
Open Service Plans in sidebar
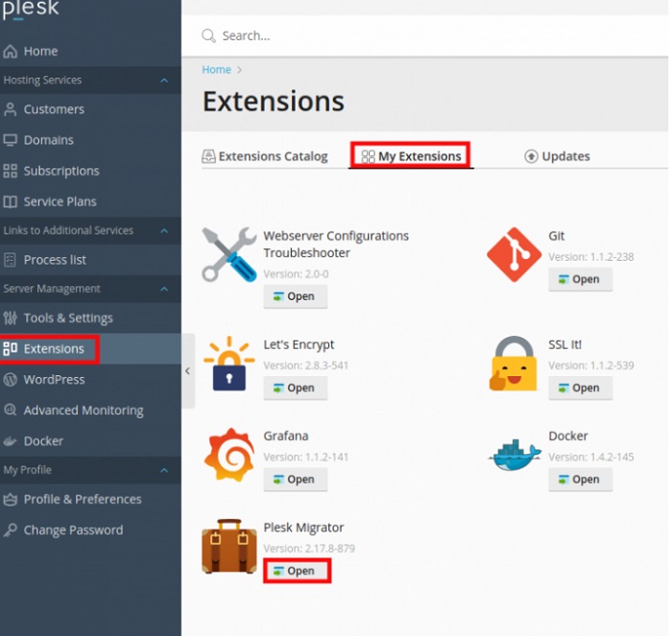click(60, 201)
